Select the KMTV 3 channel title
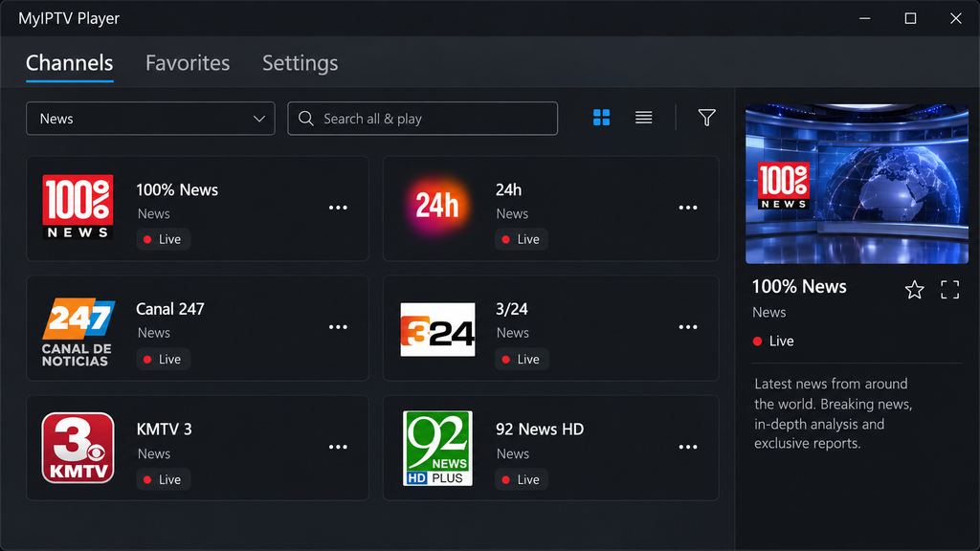The image size is (980, 551). coord(164,430)
